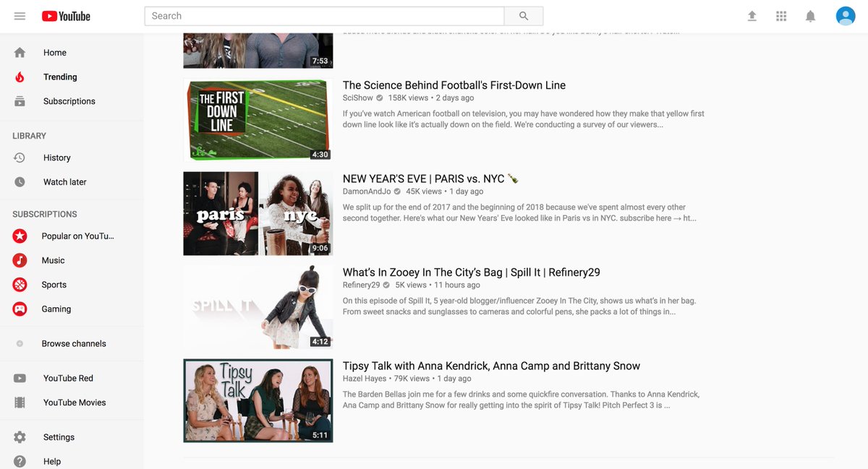The height and width of the screenshot is (469, 868).
Task: Click the Home house icon
Action: pos(20,53)
